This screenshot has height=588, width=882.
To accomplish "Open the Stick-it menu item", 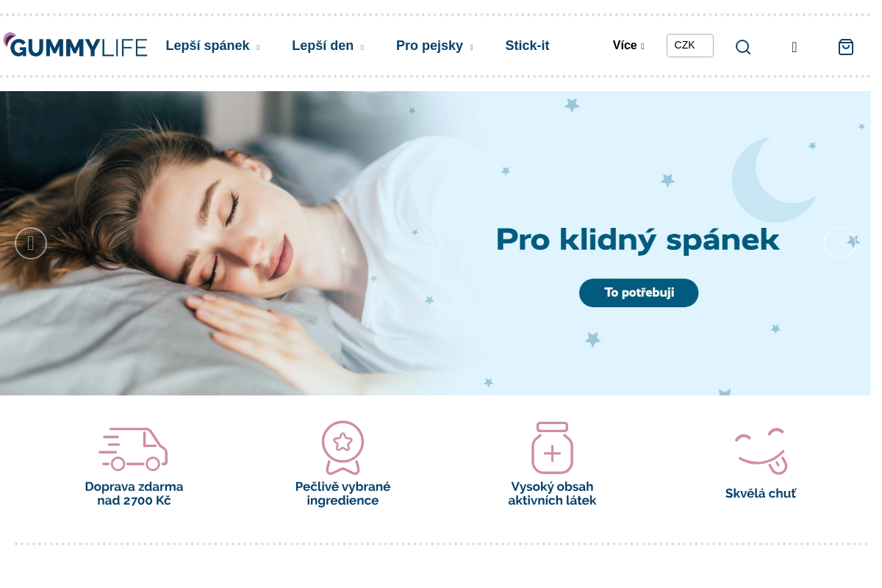I will click(527, 46).
